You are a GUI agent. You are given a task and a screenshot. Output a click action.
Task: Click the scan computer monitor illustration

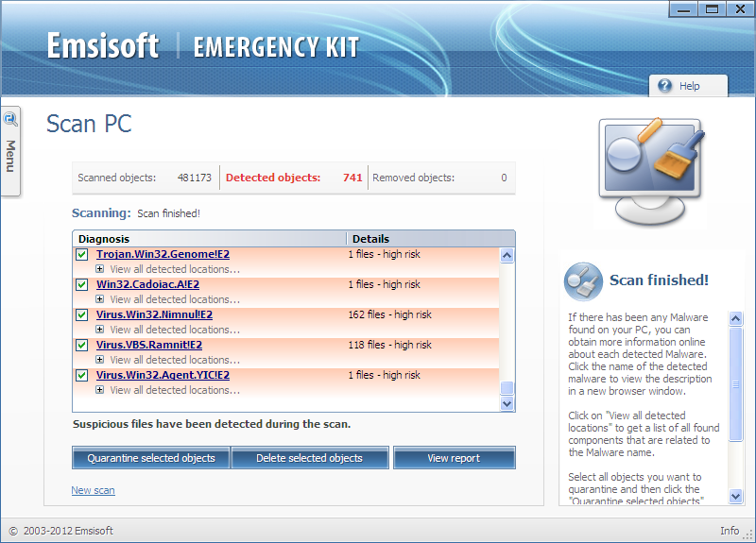pyautogui.click(x=651, y=172)
